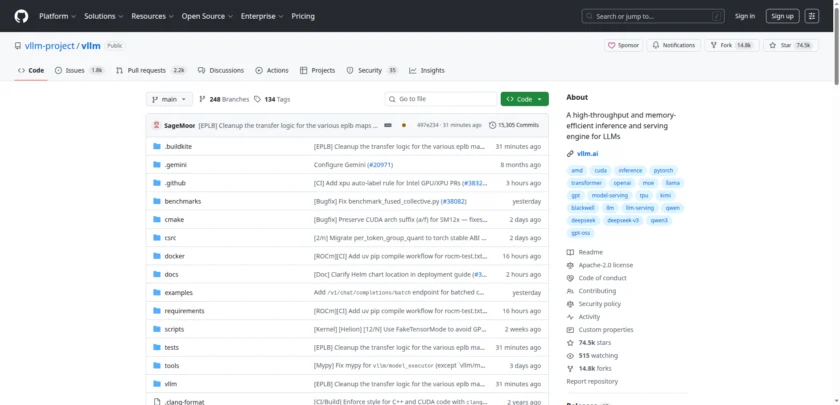Switch to the Discussions tab
The image size is (840, 405).
click(x=221, y=71)
